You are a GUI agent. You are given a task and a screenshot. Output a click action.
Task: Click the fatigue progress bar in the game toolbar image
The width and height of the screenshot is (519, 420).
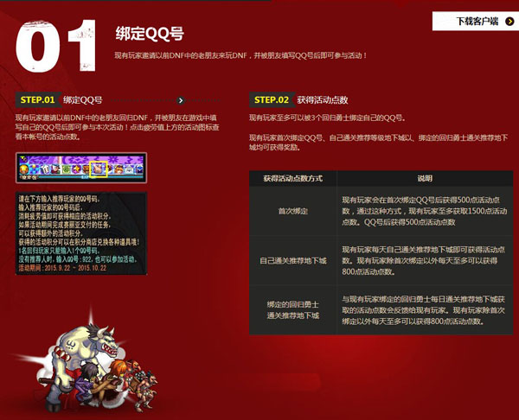(91, 177)
